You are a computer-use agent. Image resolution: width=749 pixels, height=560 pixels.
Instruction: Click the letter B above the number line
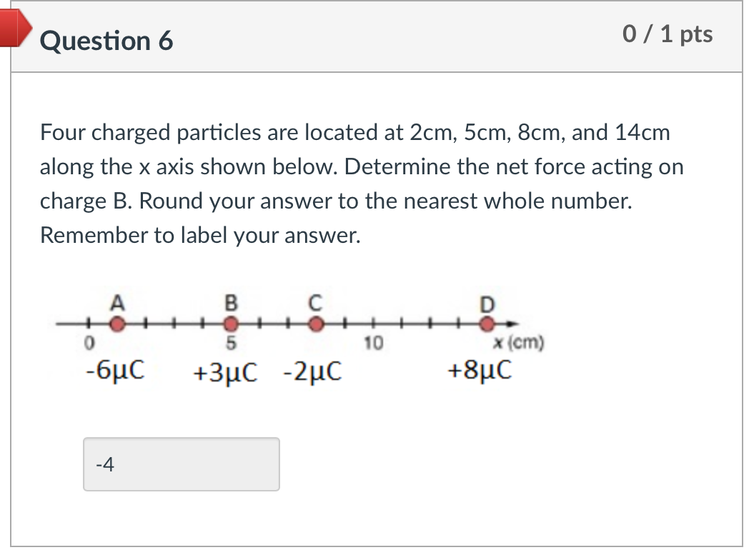(x=230, y=302)
